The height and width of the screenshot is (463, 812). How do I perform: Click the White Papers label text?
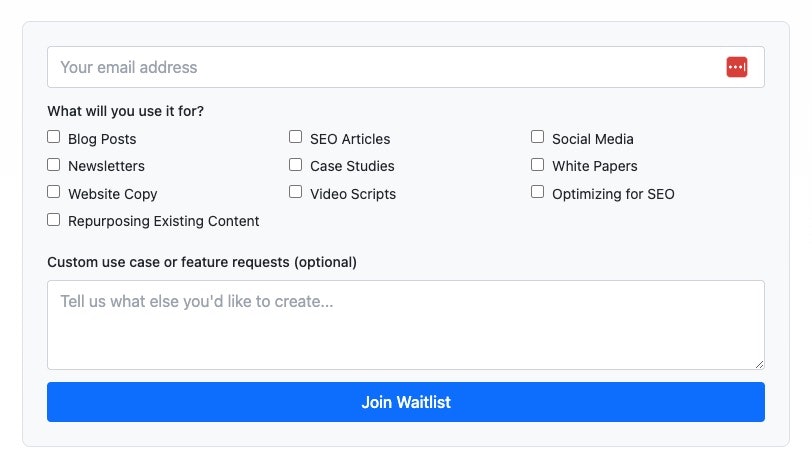[x=594, y=166]
